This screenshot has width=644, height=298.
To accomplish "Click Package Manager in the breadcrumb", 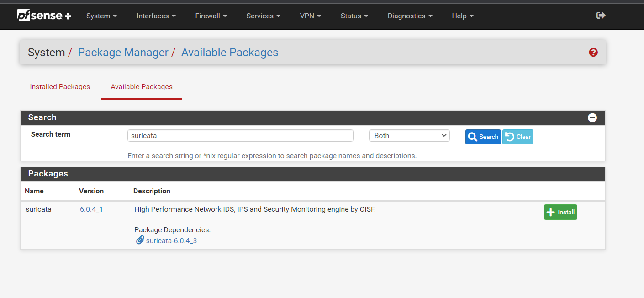I will (x=123, y=53).
